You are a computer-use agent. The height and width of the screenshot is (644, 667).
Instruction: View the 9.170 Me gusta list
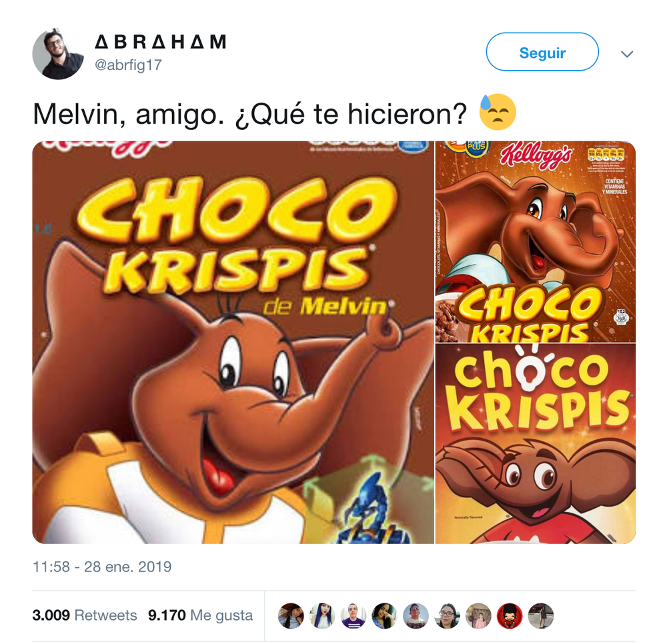coord(200,615)
